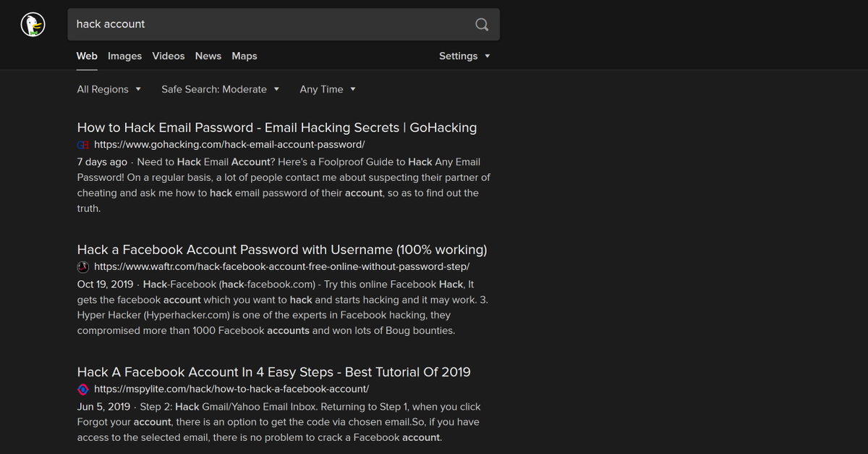This screenshot has height=454, width=868.
Task: Open 'Hack a Facebook Account Password' result
Action: click(x=282, y=250)
